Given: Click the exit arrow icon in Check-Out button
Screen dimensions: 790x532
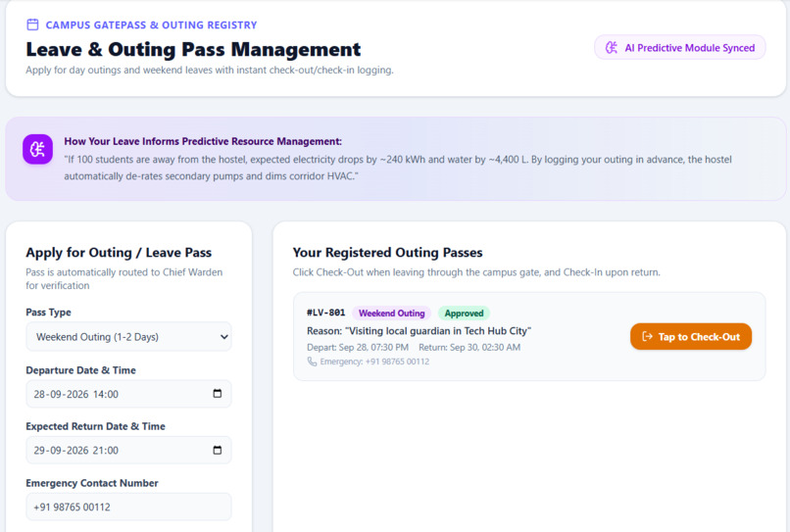Looking at the screenshot, I should coord(648,336).
